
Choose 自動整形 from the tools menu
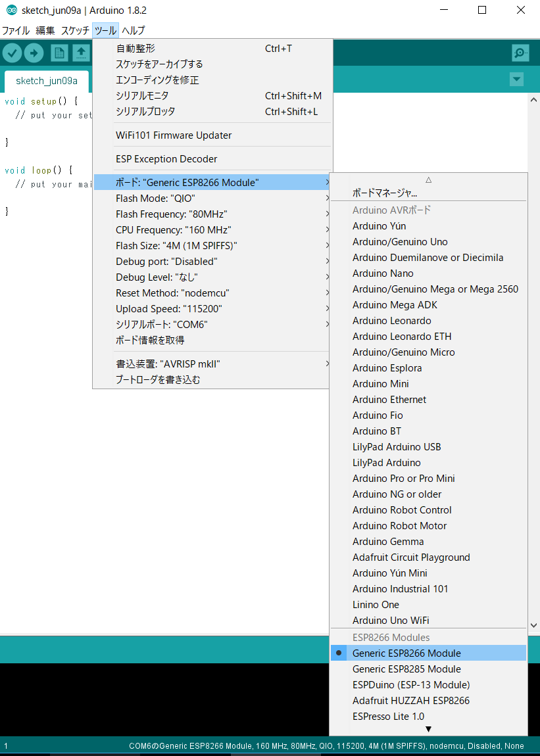[x=213, y=48]
